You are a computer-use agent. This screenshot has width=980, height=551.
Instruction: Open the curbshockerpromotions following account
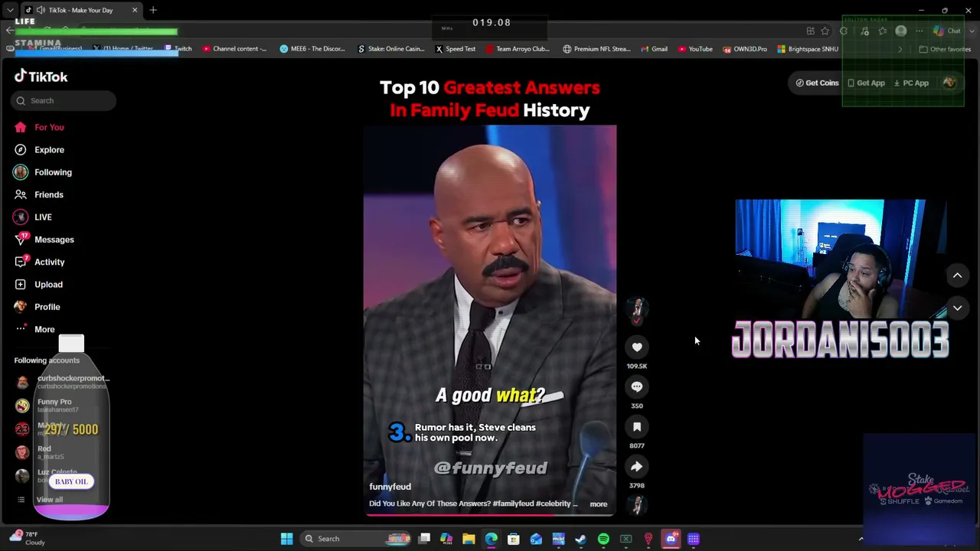[x=61, y=381]
